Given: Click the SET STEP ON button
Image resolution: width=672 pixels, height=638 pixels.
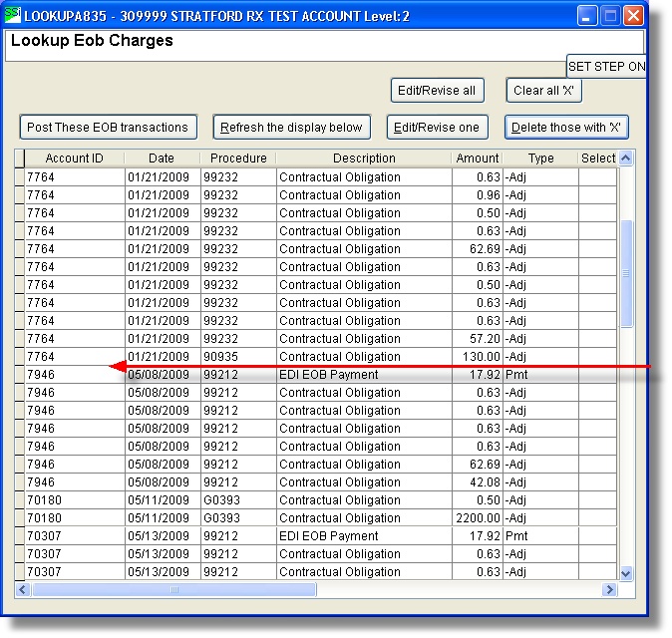Looking at the screenshot, I should pyautogui.click(x=606, y=66).
